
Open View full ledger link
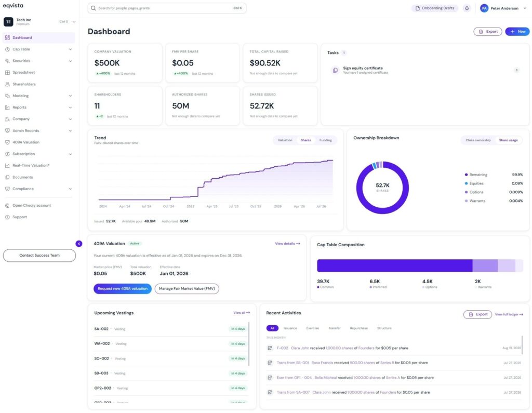tap(509, 315)
